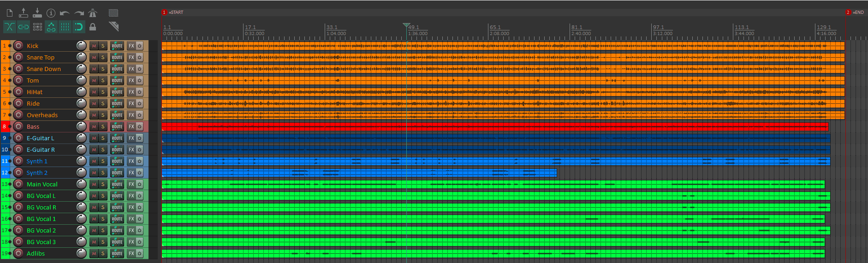The height and width of the screenshot is (263, 868).
Task: Open the FX chain for Bass
Action: [131, 126]
